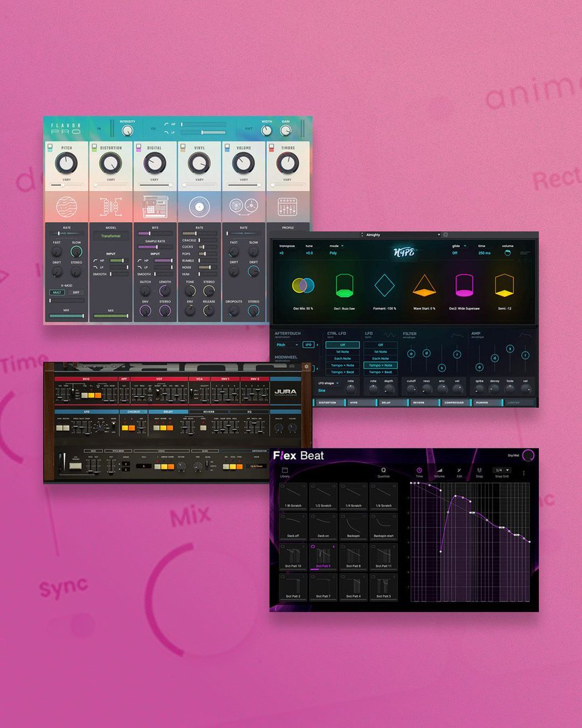Open the LFO shape dropdown in Hype
582x728 pixels.
tap(329, 383)
